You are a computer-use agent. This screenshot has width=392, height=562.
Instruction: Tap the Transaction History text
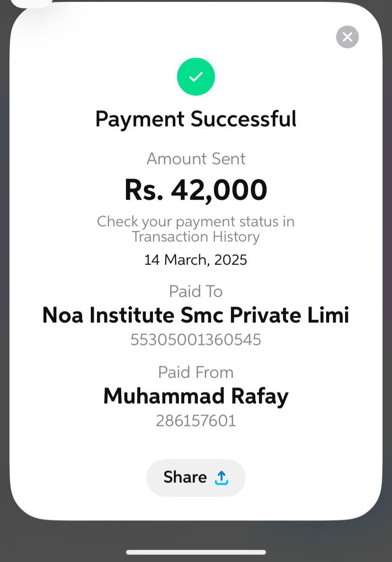(x=196, y=236)
